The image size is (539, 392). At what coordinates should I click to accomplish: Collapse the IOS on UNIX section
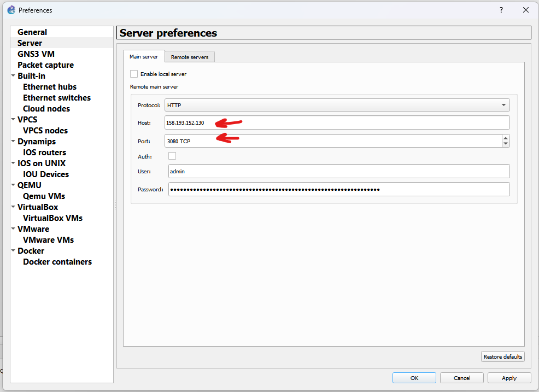tap(13, 163)
